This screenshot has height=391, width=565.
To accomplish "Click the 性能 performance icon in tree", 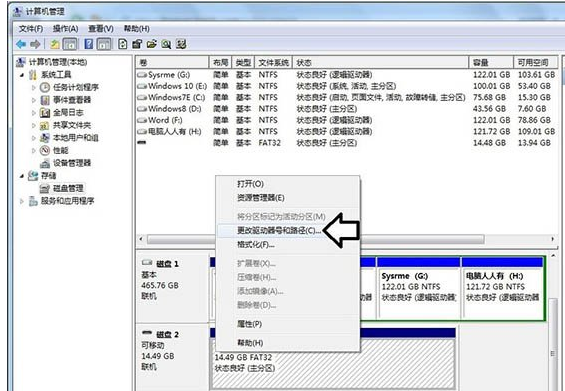I will tap(45, 150).
